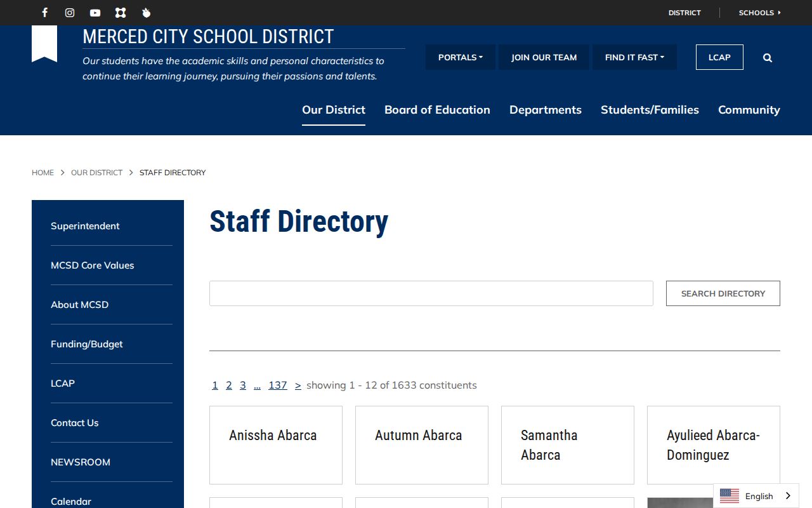Click the Peachjar peach icon
The image size is (812, 508).
[x=146, y=13]
